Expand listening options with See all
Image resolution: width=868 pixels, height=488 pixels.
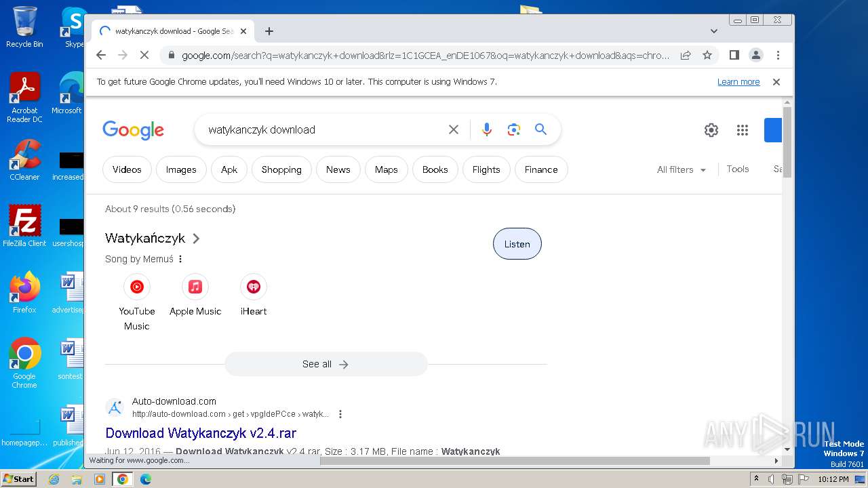pos(325,364)
